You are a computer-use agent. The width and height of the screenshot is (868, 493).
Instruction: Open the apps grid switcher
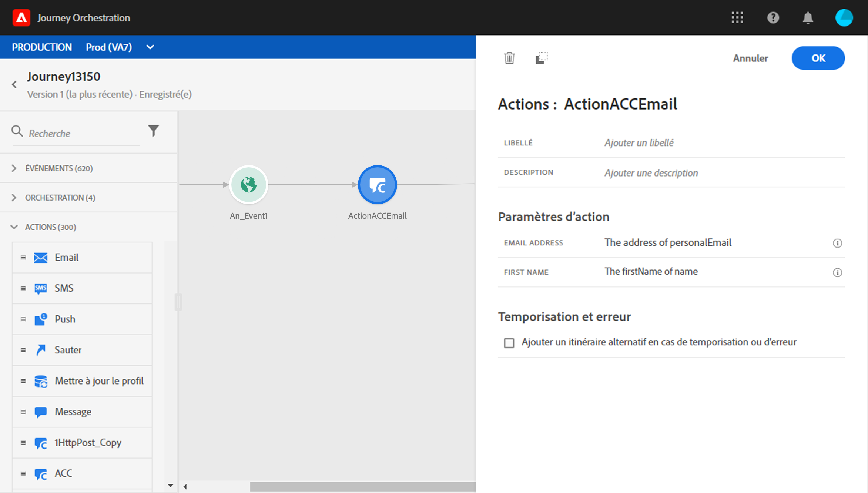pos(737,17)
